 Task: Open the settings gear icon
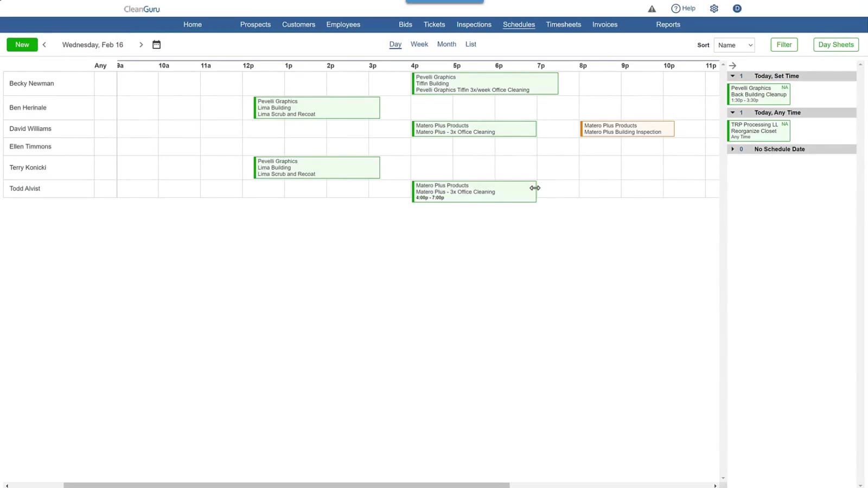(714, 9)
